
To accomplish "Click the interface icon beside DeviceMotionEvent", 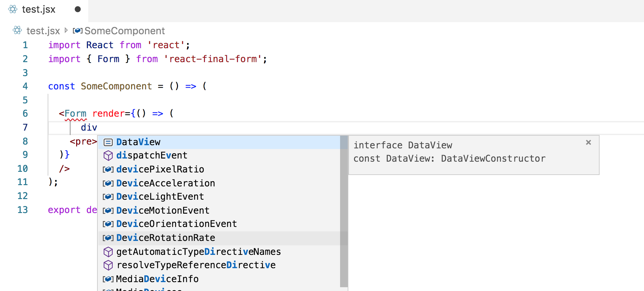I will [x=108, y=210].
